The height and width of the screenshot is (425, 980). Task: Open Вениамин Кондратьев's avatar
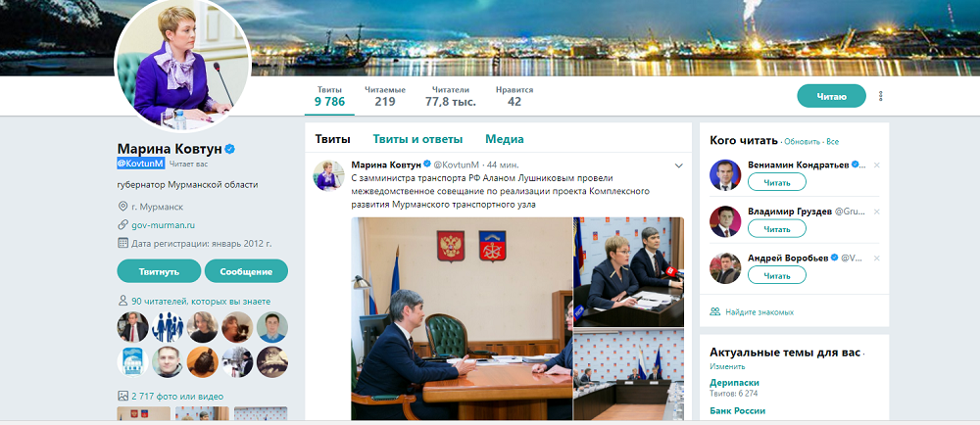pos(725,175)
